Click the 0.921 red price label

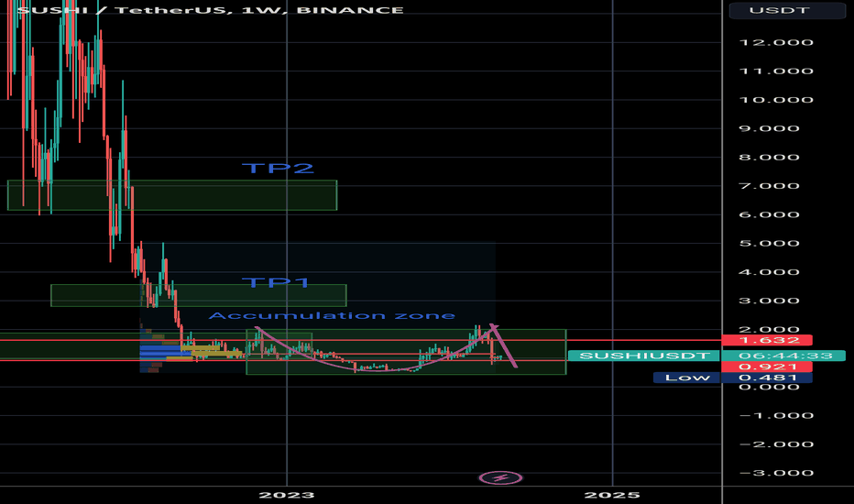click(767, 367)
